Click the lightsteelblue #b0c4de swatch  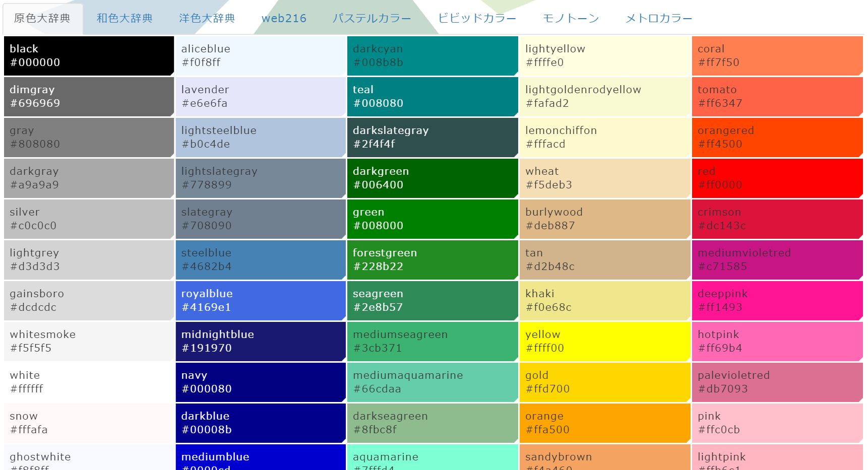pos(260,137)
